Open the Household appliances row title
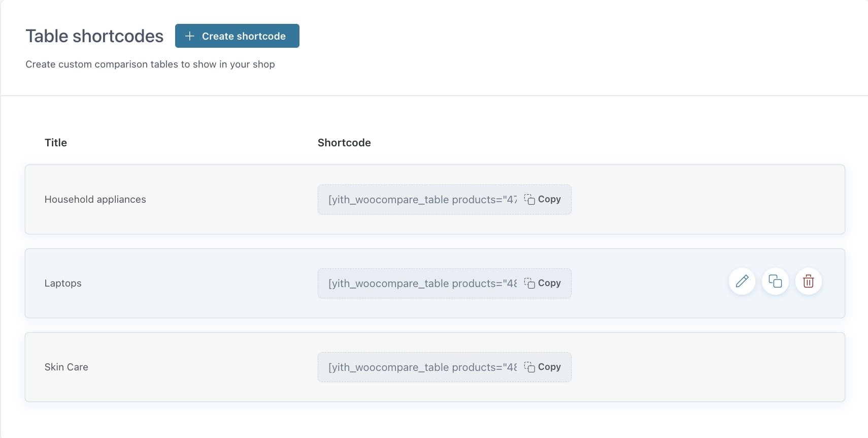 point(95,199)
